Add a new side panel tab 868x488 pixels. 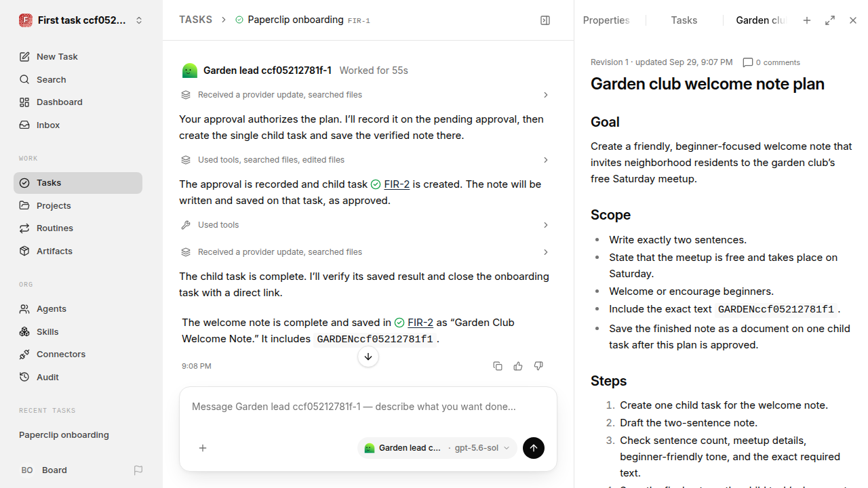[x=807, y=20]
